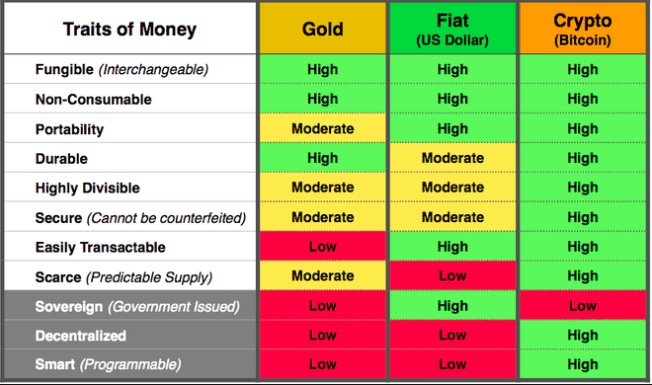Select Gold's Moderate Portability cell
This screenshot has width=652, height=385.
tap(323, 128)
